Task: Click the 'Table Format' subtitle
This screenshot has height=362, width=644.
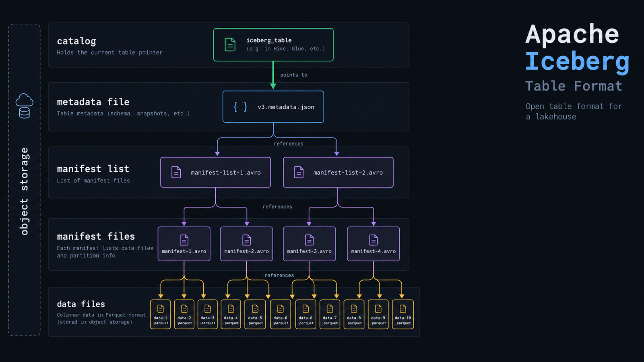Action: [574, 86]
